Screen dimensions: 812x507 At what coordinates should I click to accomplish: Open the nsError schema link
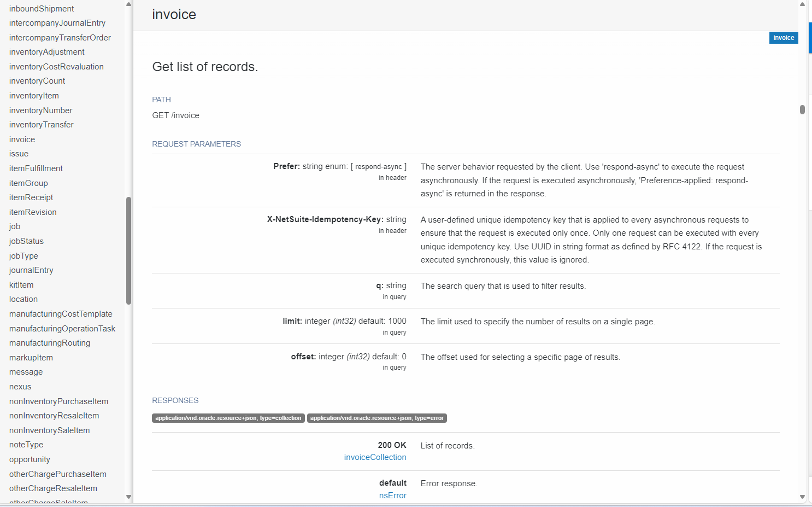(x=392, y=496)
